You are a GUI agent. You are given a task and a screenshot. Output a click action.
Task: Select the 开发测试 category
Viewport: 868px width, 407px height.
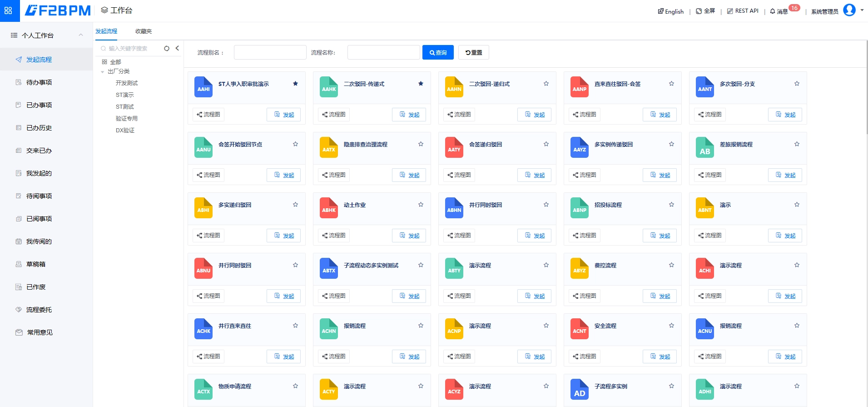click(x=127, y=83)
